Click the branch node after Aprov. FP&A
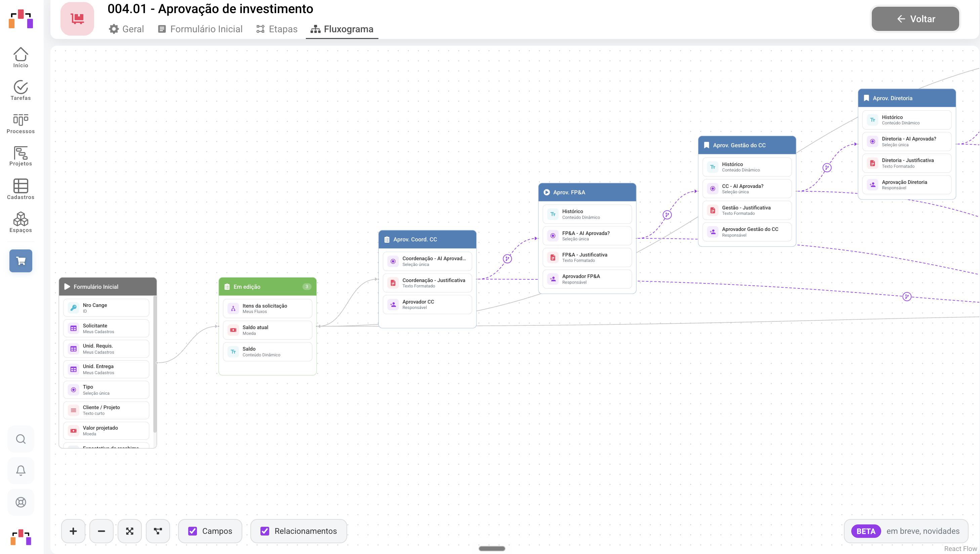This screenshot has height=554, width=980. [x=667, y=215]
